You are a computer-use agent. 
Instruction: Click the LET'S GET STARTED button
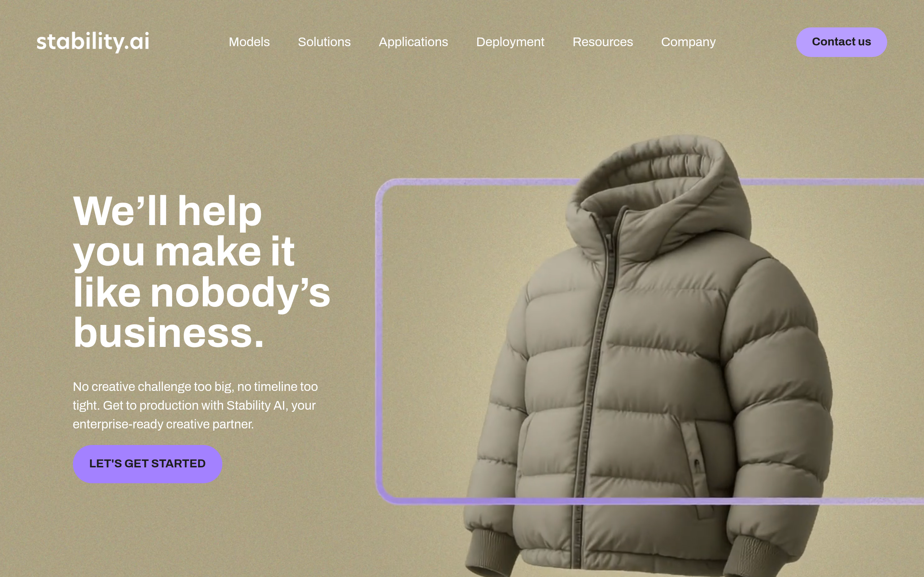147,464
